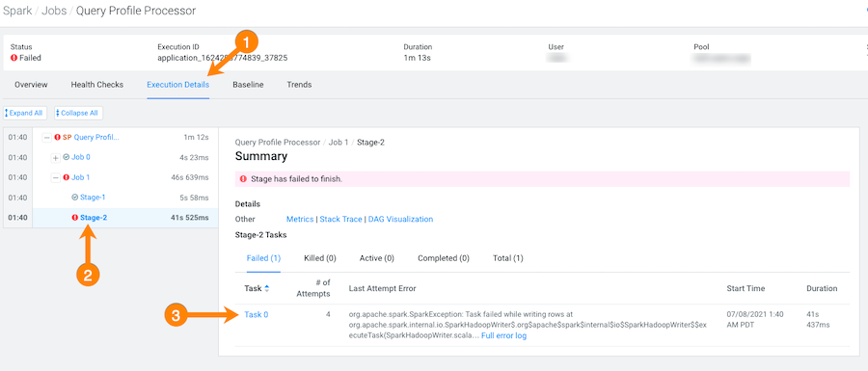Collapse the Job 1 tree node
This screenshot has height=371, width=868.
click(x=55, y=178)
